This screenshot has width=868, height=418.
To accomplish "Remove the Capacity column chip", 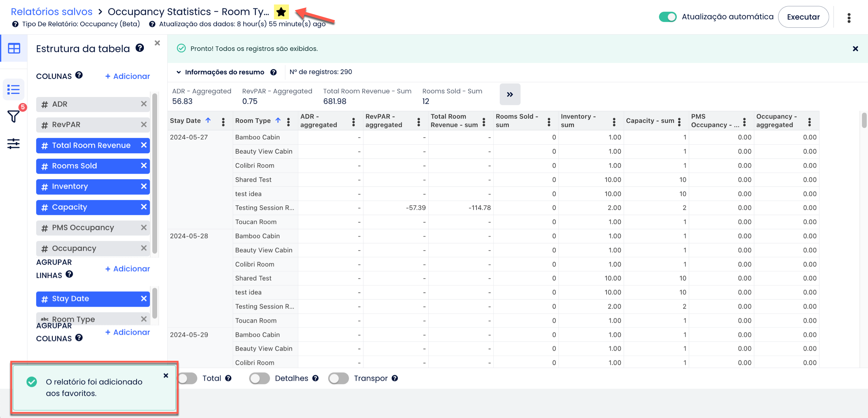I will coord(144,207).
